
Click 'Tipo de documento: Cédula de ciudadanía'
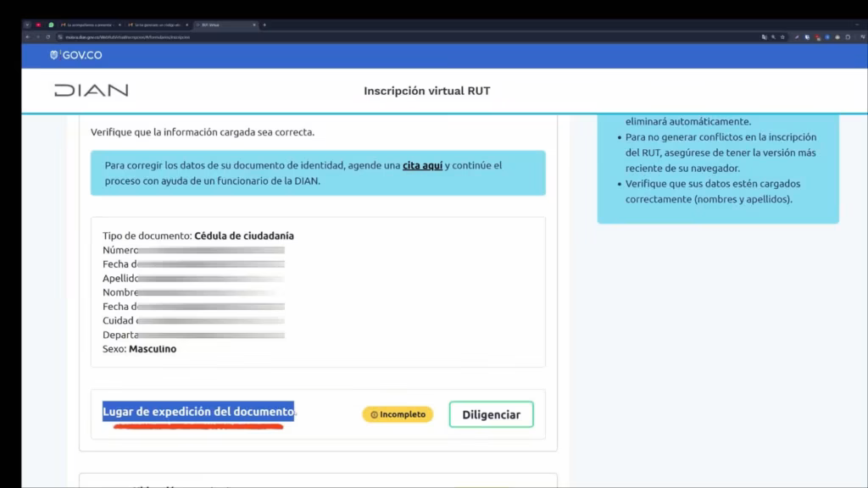click(198, 236)
